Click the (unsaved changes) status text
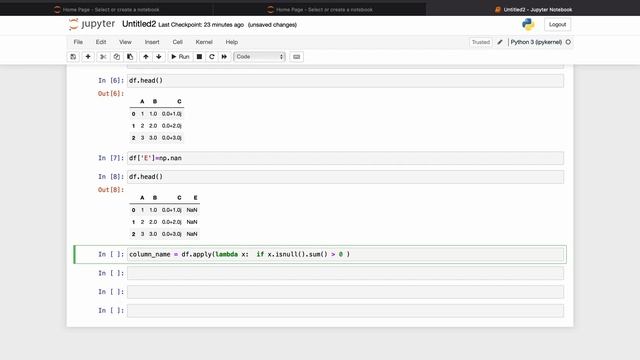This screenshot has width=640, height=360. point(272,25)
